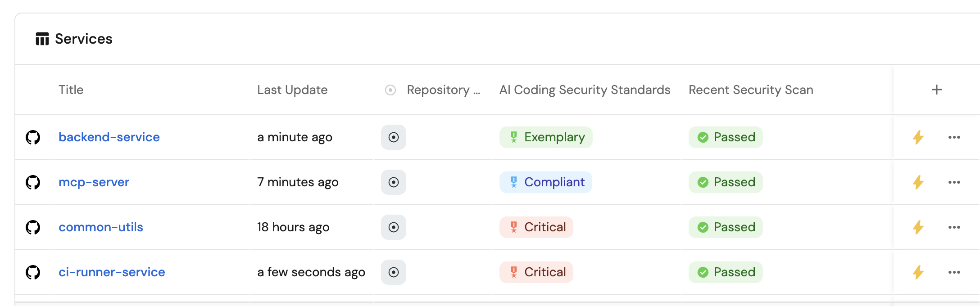Click the AI Coding Security Standards column header
Screen dimensions: 980x306
[x=585, y=90]
